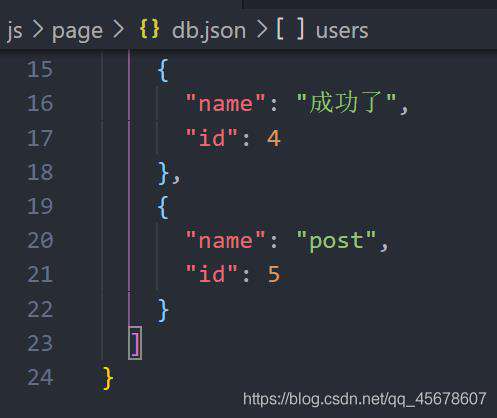The height and width of the screenshot is (418, 497).
Task: Click the opening brace on line 19
Action: click(163, 207)
